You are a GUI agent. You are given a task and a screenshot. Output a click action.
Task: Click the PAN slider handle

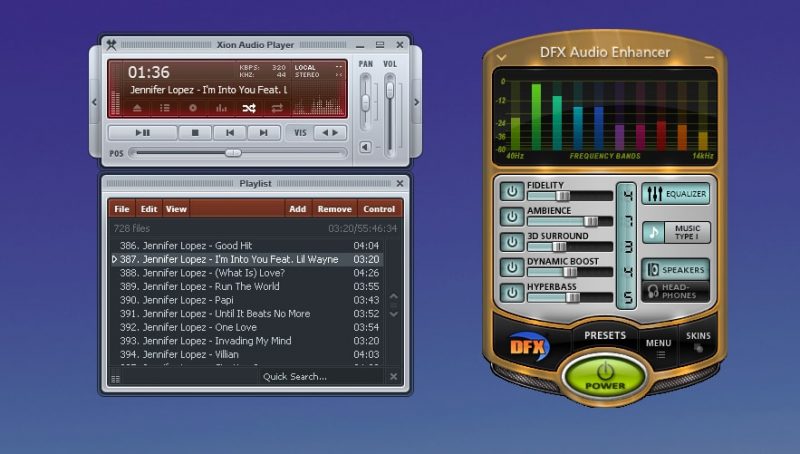365,103
